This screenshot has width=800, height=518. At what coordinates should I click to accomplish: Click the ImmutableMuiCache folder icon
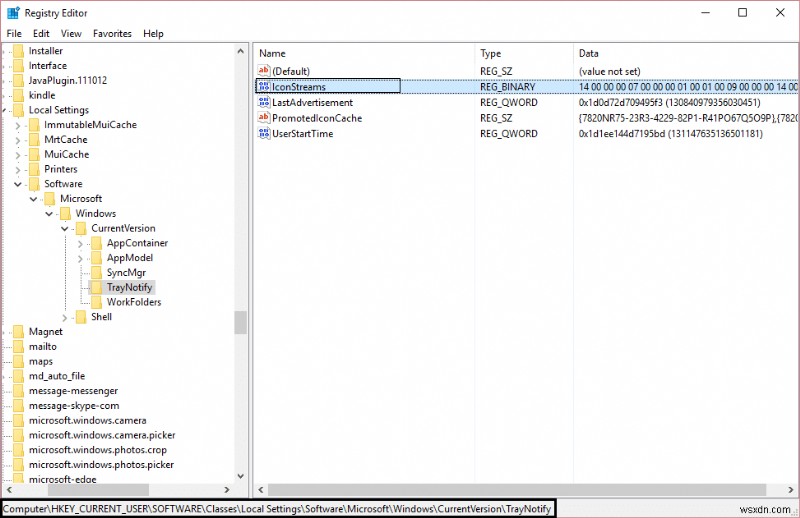tap(34, 125)
